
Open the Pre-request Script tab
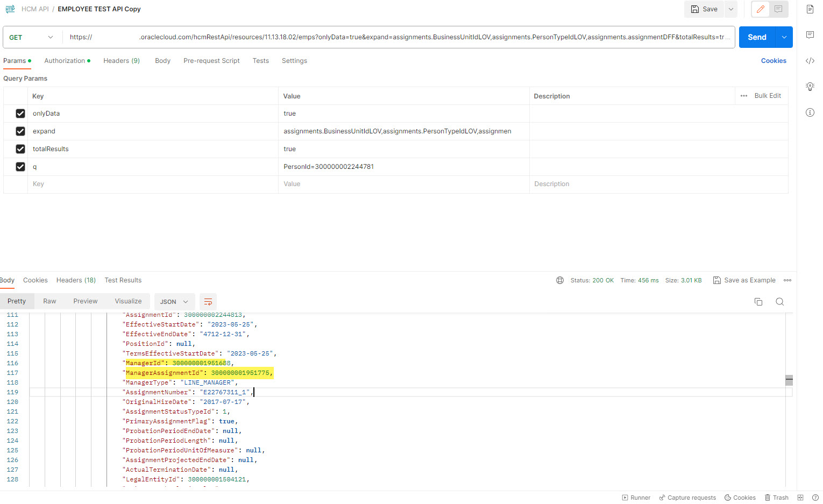[211, 61]
